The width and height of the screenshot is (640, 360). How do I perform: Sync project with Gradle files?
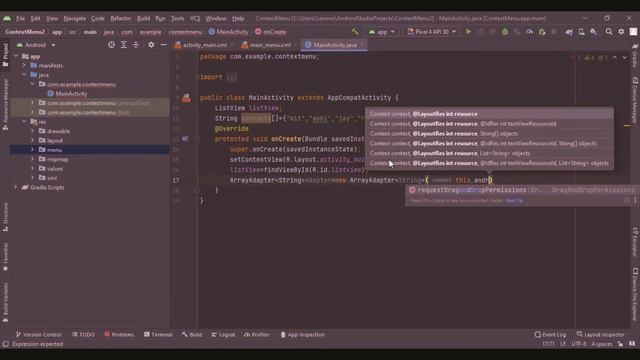click(x=569, y=32)
